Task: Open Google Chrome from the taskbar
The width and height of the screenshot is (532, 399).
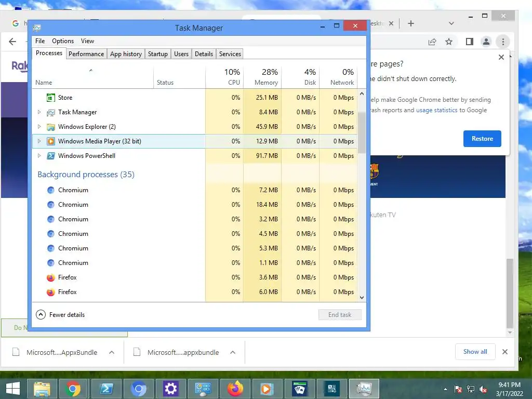Action: coord(73,389)
